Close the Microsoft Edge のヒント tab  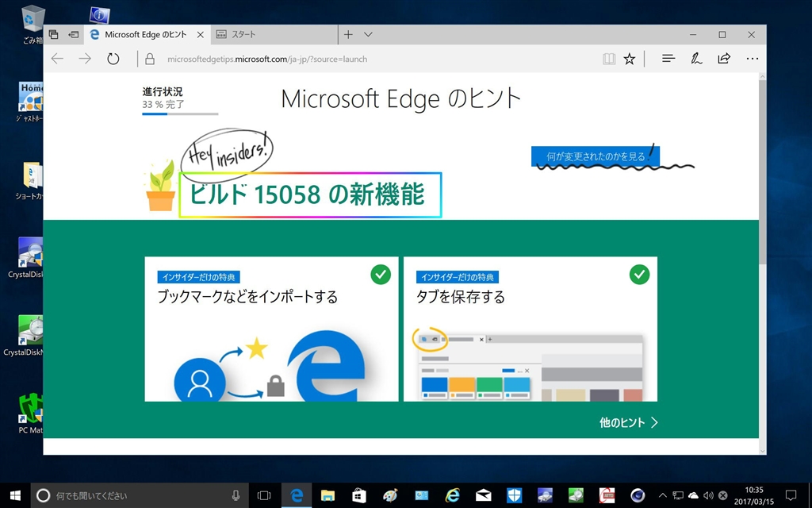[201, 35]
